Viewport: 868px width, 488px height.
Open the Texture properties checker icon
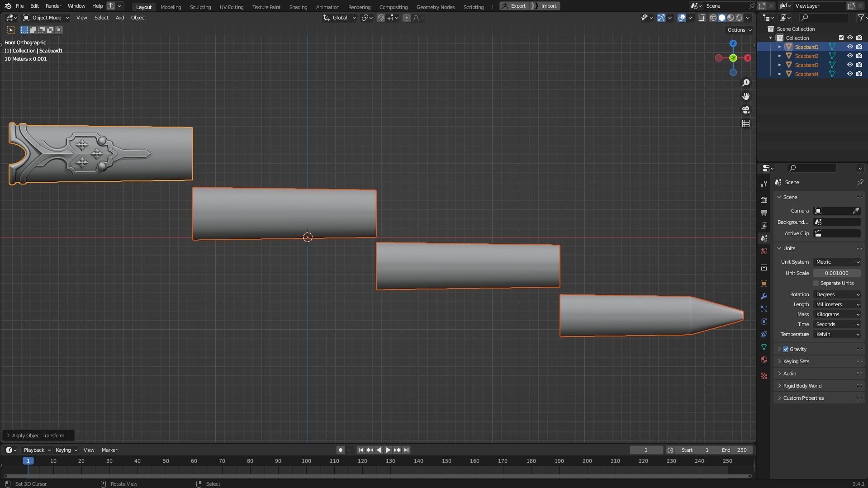764,376
